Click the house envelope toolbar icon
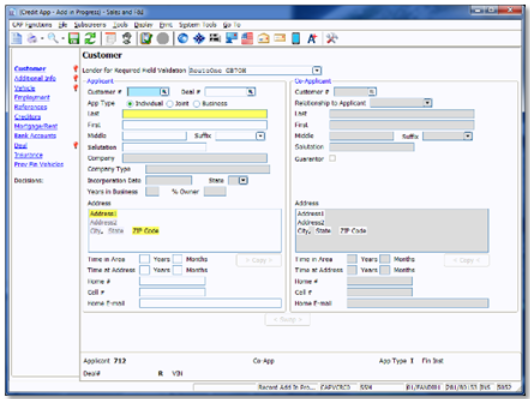 [264, 38]
